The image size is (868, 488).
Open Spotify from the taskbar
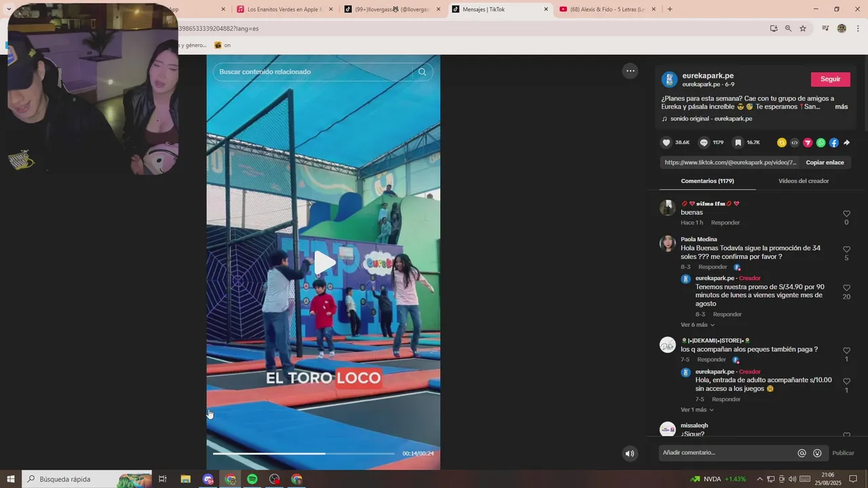252,479
